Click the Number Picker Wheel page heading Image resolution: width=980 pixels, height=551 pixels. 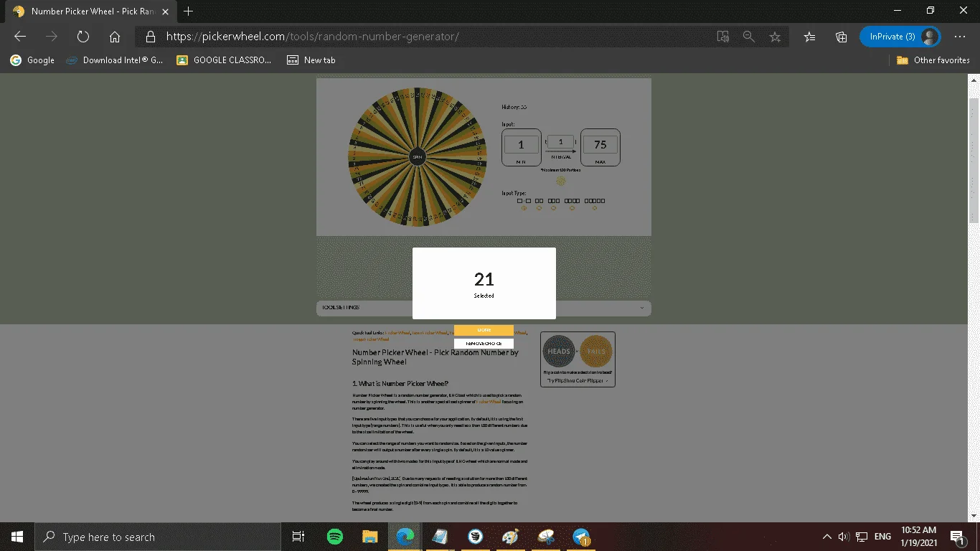[x=435, y=357]
